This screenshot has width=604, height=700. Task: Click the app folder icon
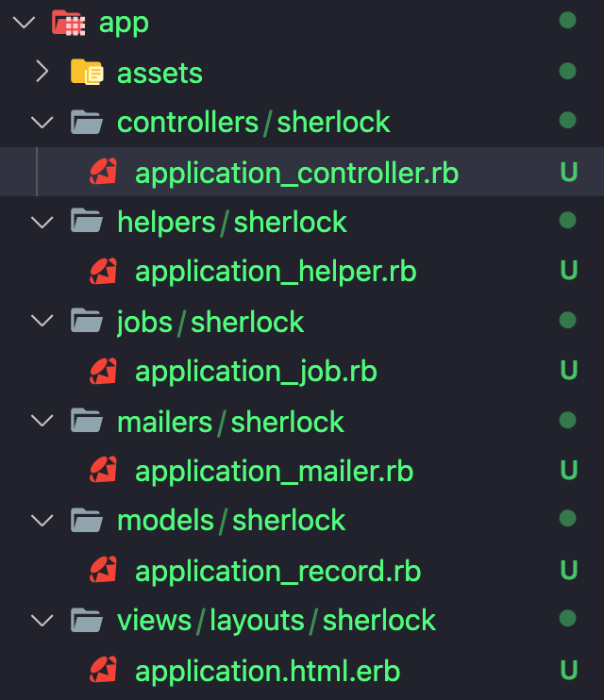[69, 22]
